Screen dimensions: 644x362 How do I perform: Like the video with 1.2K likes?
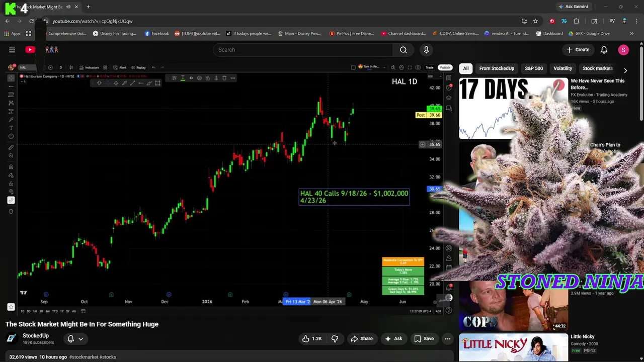tap(312, 339)
